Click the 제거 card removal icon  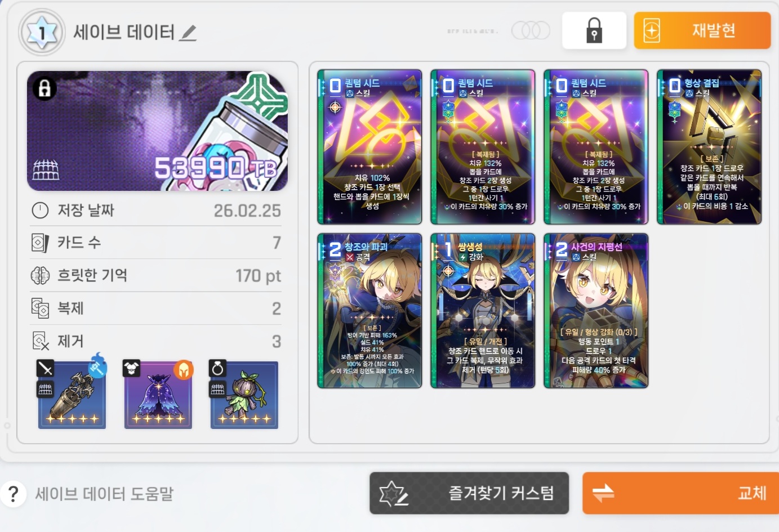pos(40,341)
